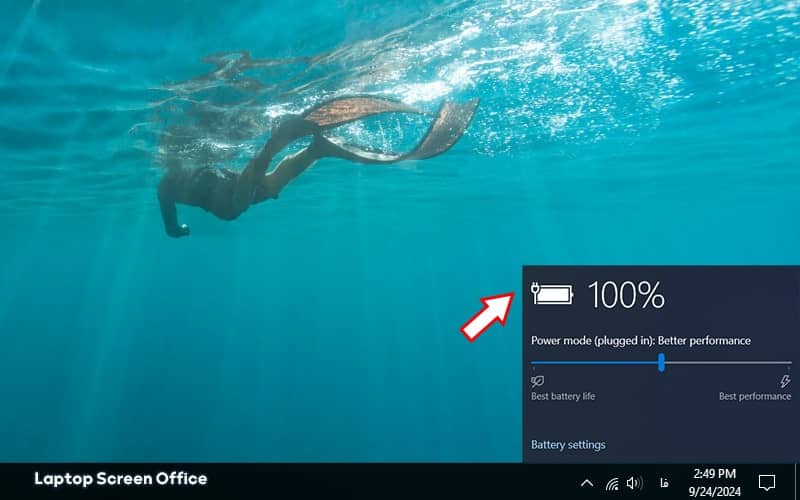The width and height of the screenshot is (800, 500).
Task: Open the speaker volume icon
Action: 634,483
